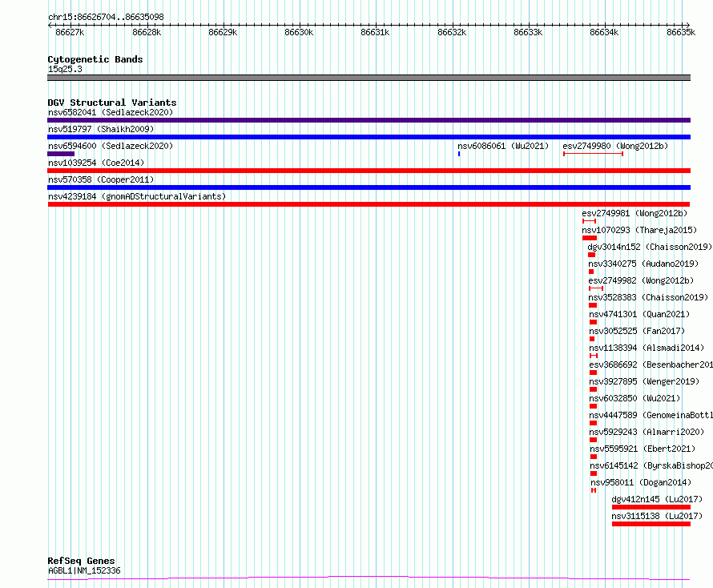Select nsv3115138 (Lu2017) label
Viewport: 713px width, 588px height.
[x=657, y=516]
